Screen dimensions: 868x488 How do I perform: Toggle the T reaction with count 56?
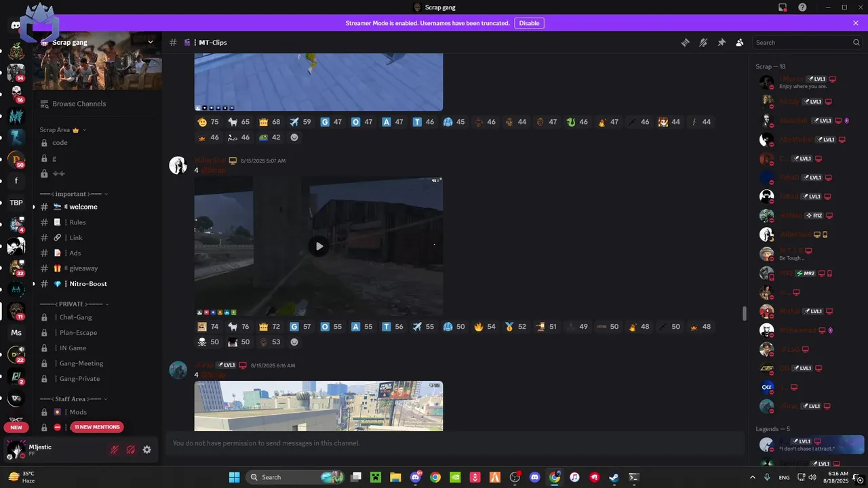tap(393, 327)
